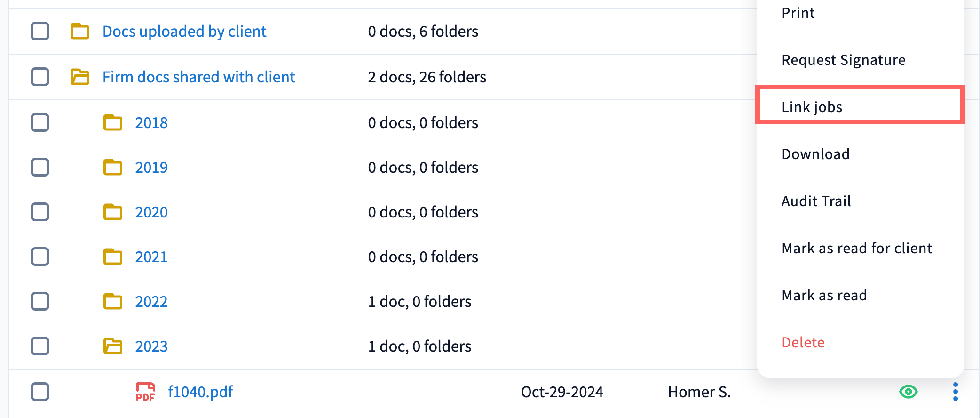
Task: Collapse the Firm docs shared with client folder icon
Action: coord(80,77)
